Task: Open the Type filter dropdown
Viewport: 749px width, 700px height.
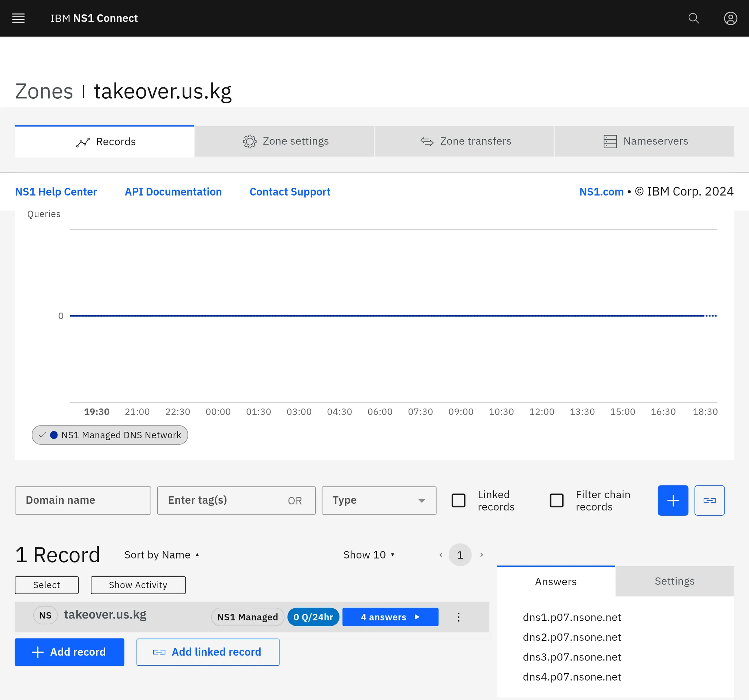Action: 379,500
